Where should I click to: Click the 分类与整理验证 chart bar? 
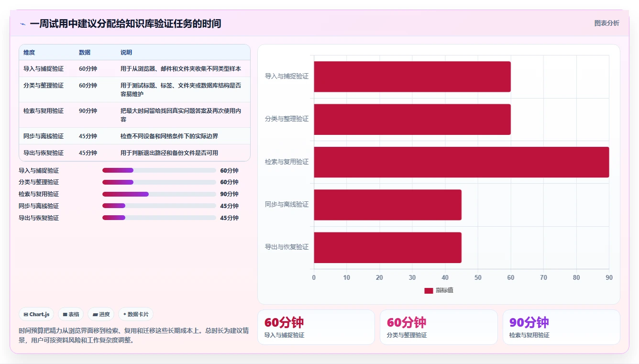click(412, 119)
